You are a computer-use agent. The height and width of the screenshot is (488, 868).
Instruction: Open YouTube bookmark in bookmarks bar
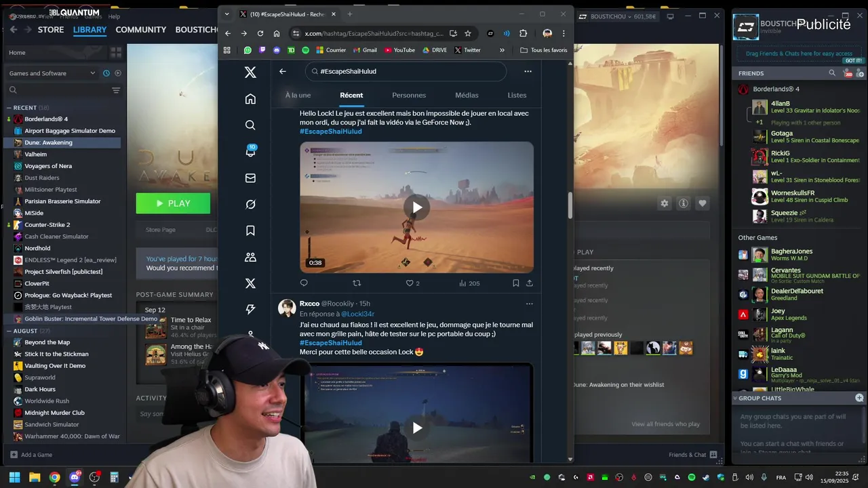(399, 50)
